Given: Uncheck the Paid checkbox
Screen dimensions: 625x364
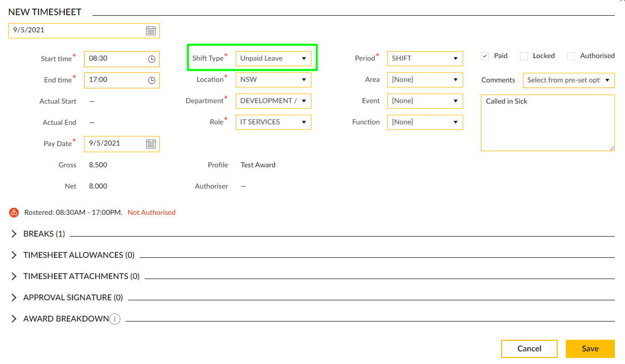Looking at the screenshot, I should 485,56.
